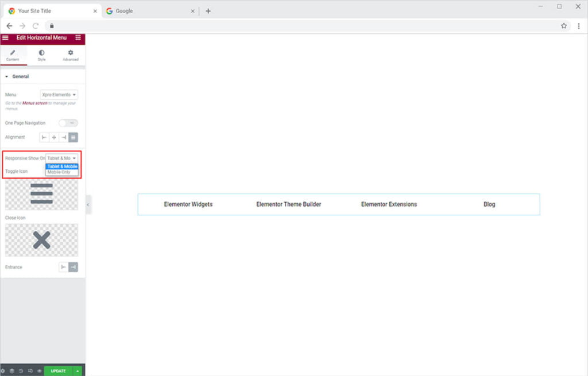Screen dimensions: 588x376
Task: Open the Navigator layers icon
Action: click(11, 371)
